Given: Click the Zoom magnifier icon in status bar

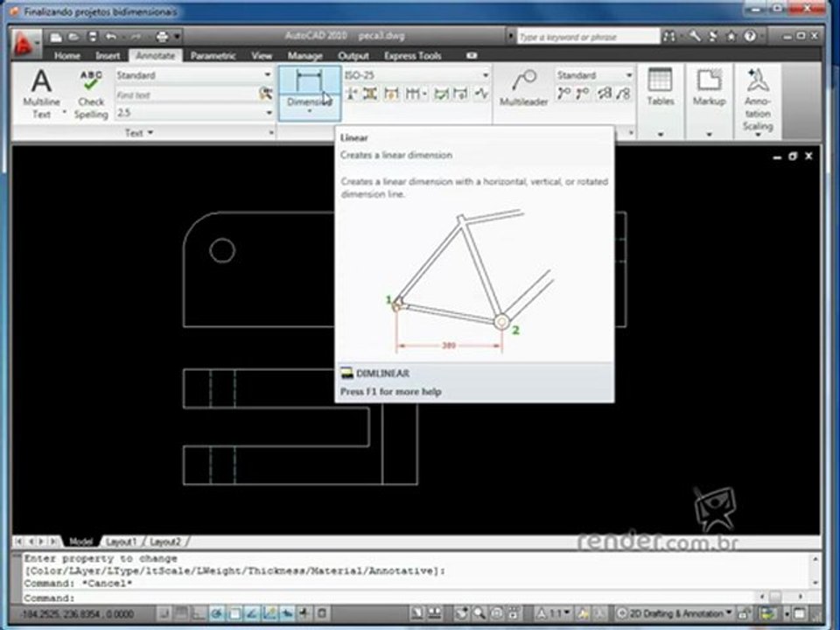Looking at the screenshot, I should [479, 613].
